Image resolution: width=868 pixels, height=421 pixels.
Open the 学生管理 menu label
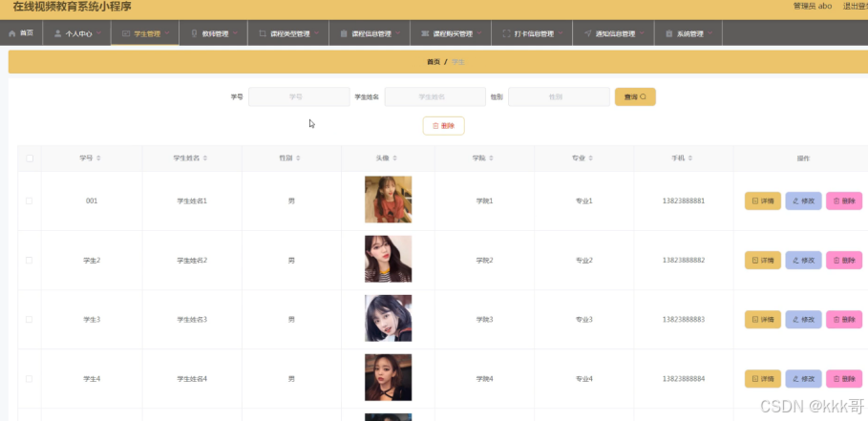point(147,33)
